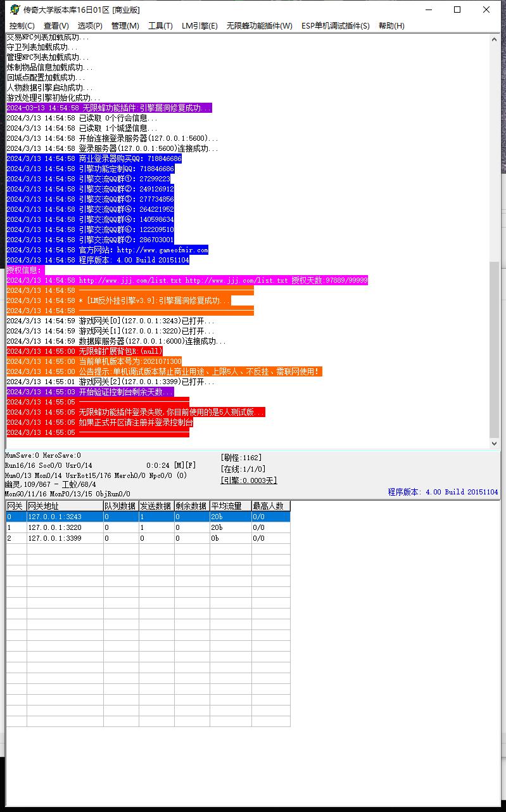Click gateway 0 average flow cell
Image resolution: width=506 pixels, height=812 pixels.
tap(231, 517)
